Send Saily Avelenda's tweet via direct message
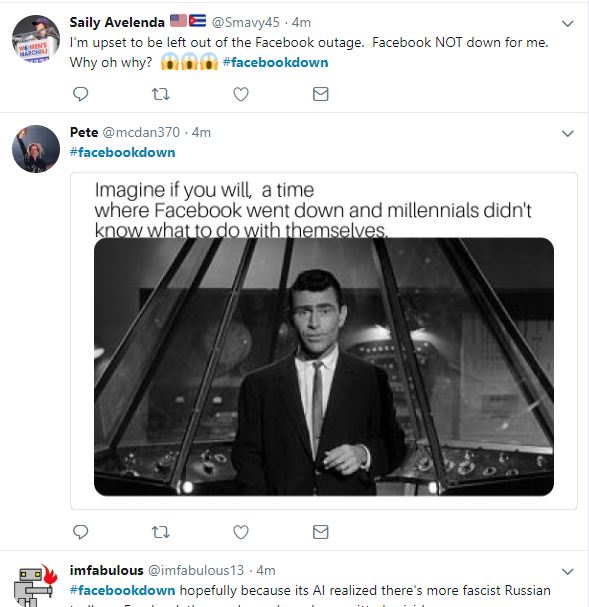Viewport: 589px width, 607px height. click(320, 94)
